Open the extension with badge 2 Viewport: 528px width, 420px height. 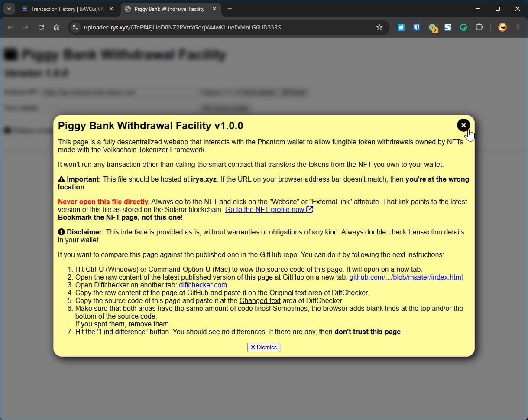[433, 28]
